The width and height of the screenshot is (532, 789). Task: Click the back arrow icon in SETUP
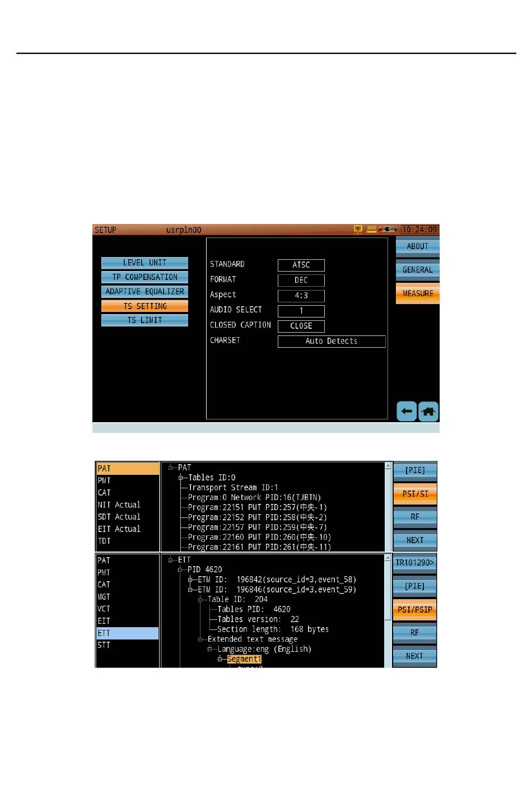[x=407, y=412]
